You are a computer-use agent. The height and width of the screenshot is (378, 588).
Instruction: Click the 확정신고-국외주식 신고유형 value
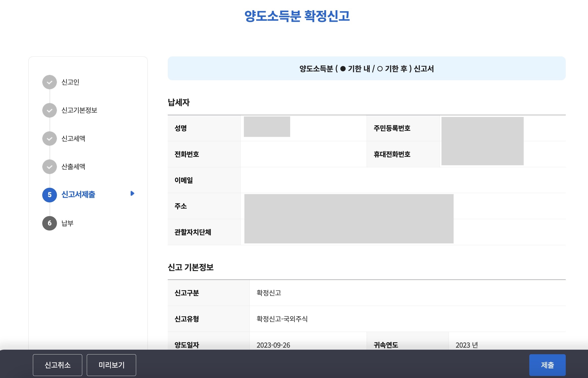282,319
